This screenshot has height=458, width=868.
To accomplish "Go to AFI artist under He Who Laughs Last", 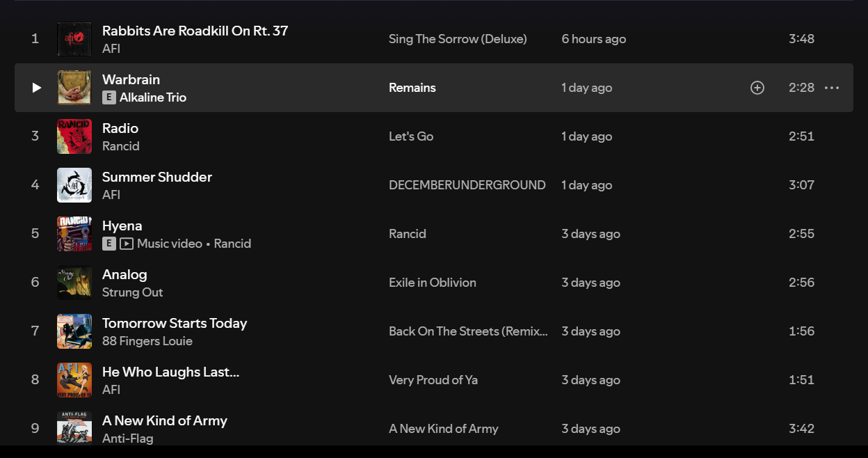I will point(111,390).
